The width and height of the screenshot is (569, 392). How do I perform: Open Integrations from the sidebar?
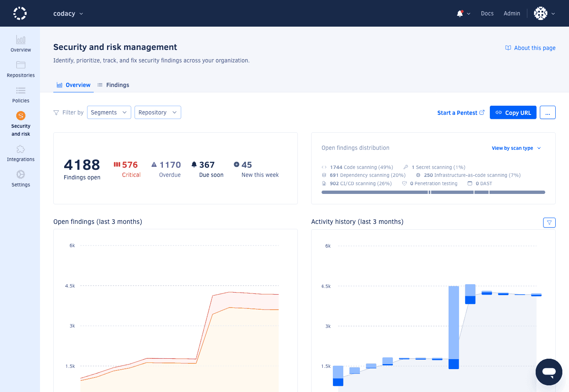pos(20,153)
